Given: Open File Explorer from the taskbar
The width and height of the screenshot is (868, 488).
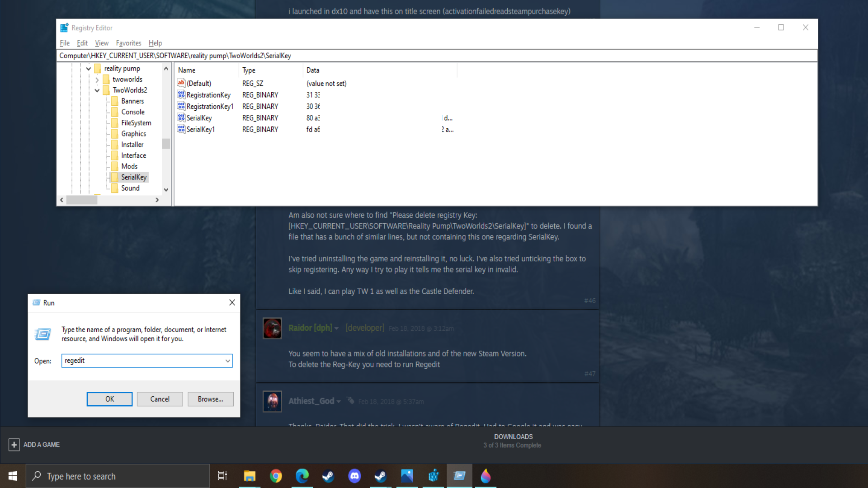Looking at the screenshot, I should click(250, 476).
